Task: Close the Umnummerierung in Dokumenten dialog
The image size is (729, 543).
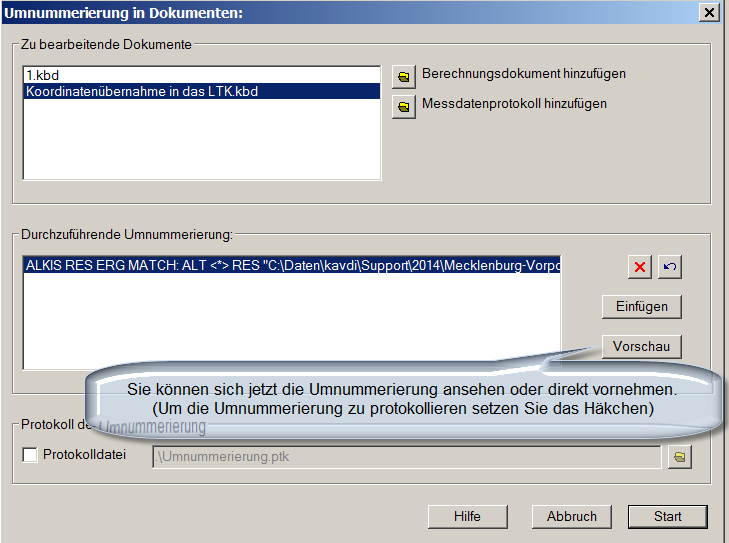Action: point(708,12)
